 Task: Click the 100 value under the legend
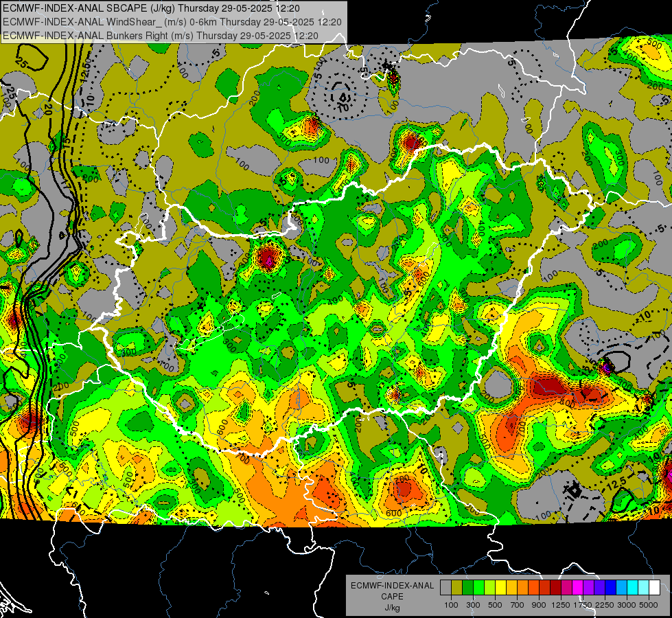tap(451, 605)
